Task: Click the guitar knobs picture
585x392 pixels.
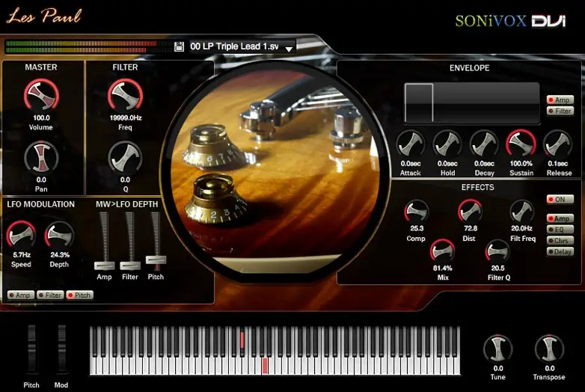Action: tap(275, 170)
